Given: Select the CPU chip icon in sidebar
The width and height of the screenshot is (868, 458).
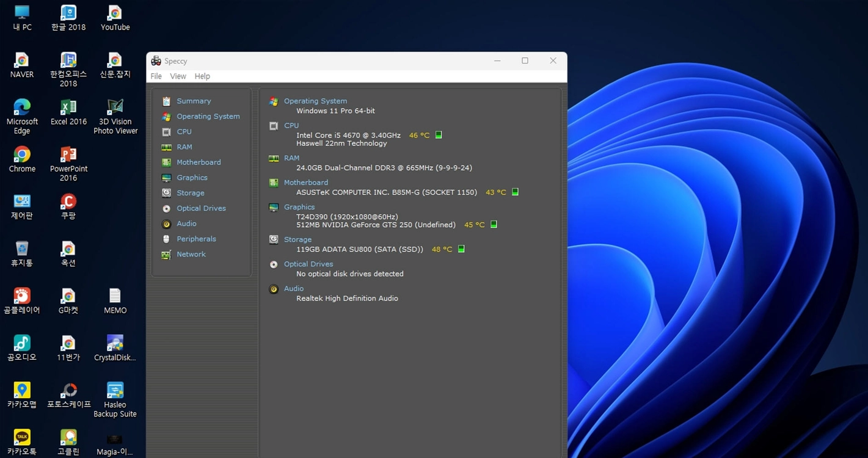Looking at the screenshot, I should tap(166, 132).
